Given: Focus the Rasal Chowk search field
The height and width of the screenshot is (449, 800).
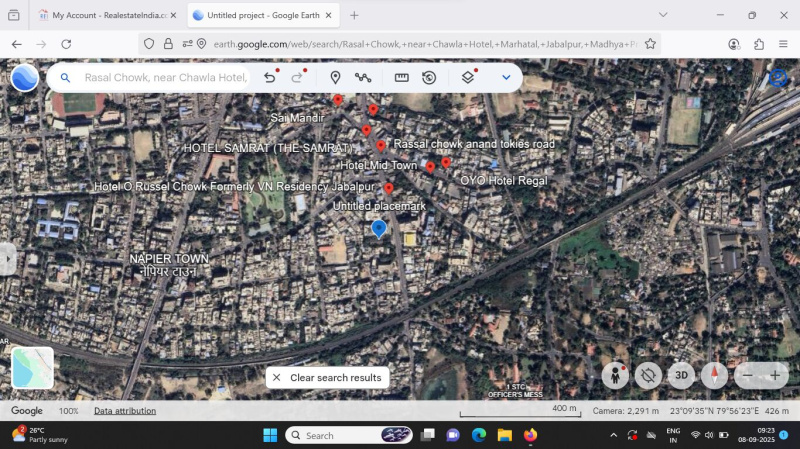Looking at the screenshot, I should coord(165,78).
